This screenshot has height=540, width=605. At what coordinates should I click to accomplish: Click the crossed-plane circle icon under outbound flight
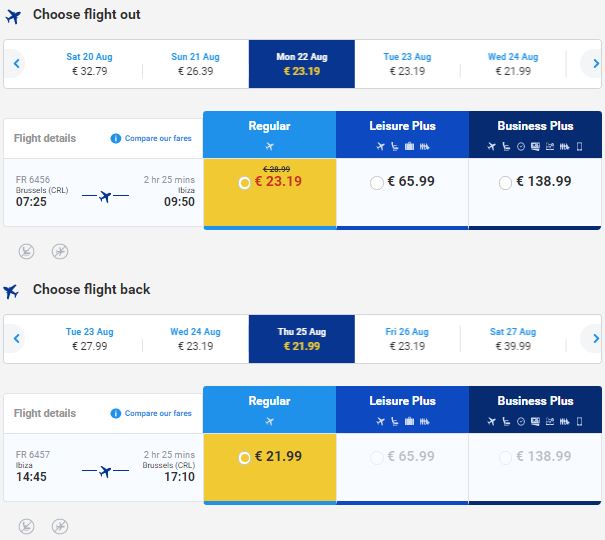coord(60,252)
